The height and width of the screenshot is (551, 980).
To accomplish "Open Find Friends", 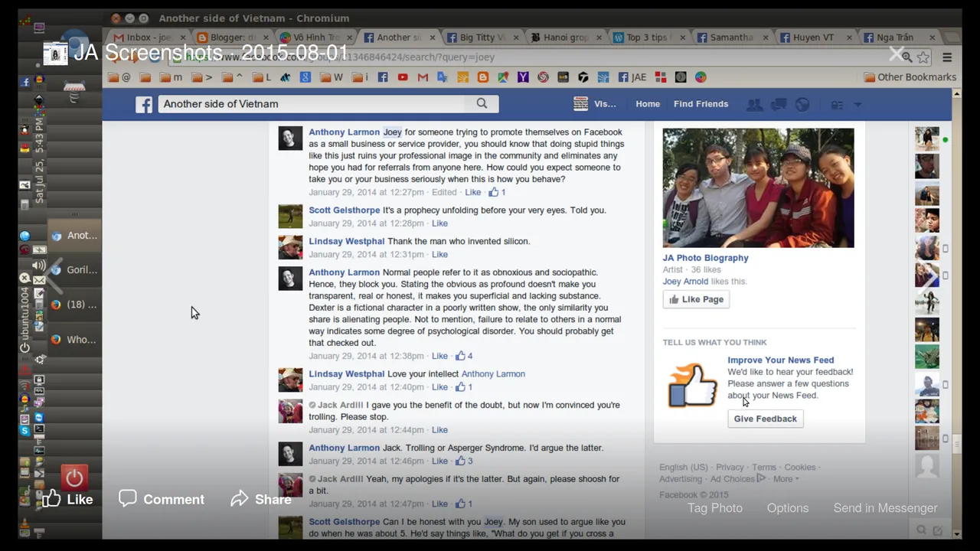I will 701,104.
